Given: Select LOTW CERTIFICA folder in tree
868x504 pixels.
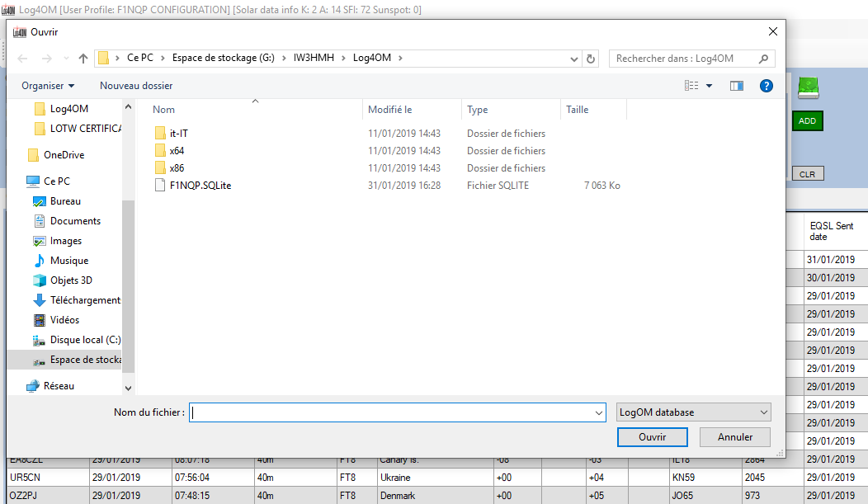Looking at the screenshot, I should (x=78, y=129).
